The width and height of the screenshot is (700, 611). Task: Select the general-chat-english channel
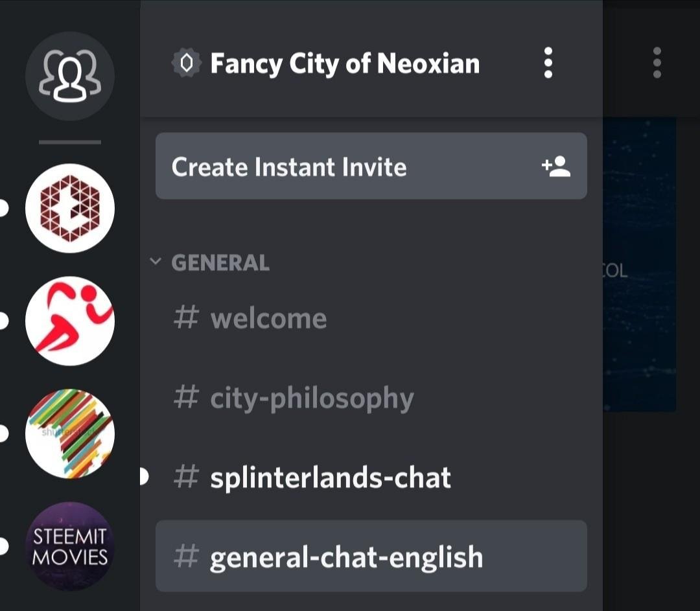[346, 557]
